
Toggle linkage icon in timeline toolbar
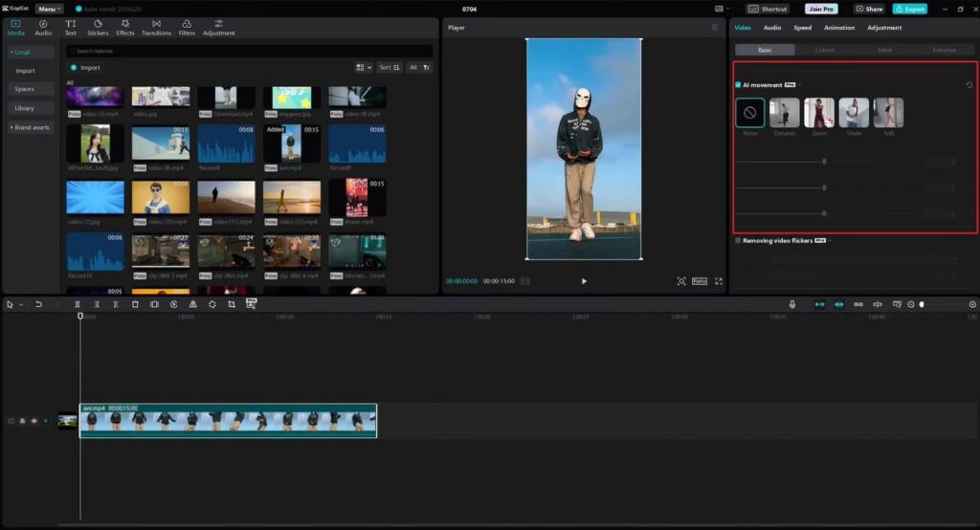tap(858, 304)
